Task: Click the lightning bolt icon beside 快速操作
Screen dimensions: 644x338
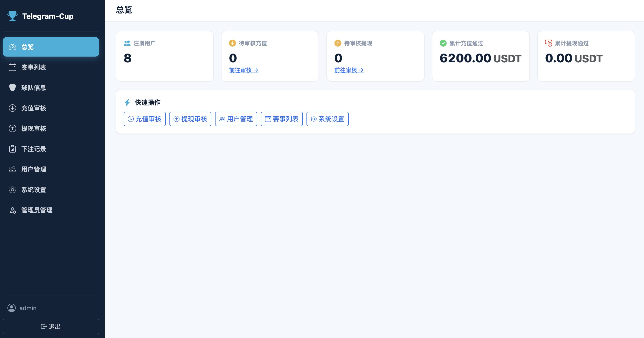Action: (127, 102)
